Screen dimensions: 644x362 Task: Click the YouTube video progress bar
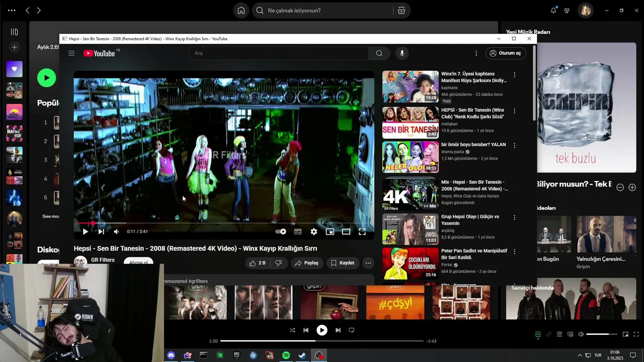[224, 223]
